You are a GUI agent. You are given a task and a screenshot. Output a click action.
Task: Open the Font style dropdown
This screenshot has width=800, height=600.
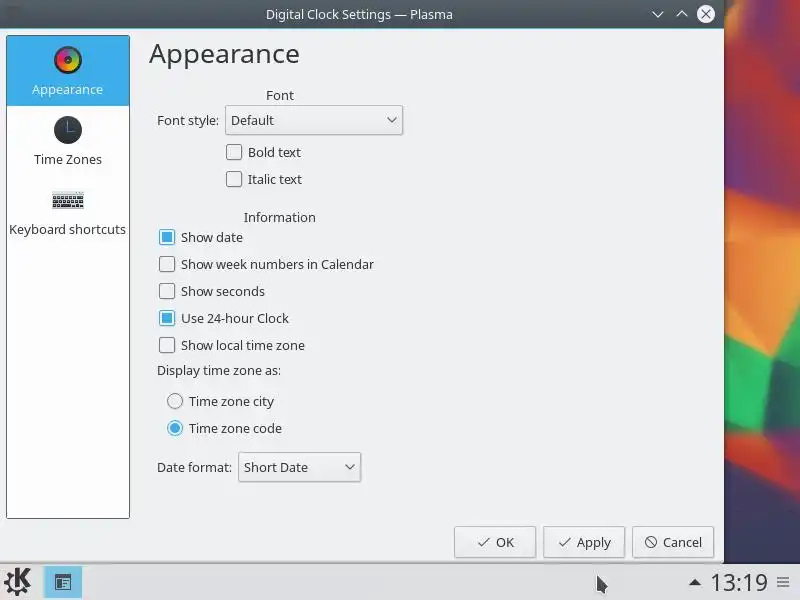[314, 120]
